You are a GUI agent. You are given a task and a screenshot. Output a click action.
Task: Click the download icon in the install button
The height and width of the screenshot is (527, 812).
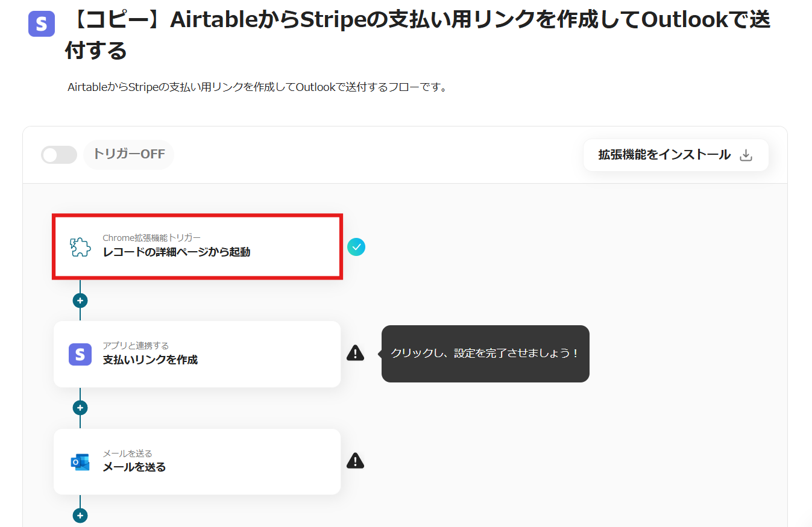coord(746,155)
